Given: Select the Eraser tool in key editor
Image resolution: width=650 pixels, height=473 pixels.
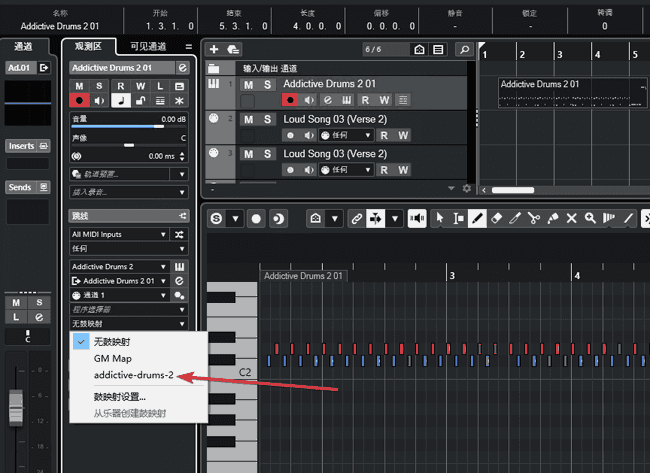Looking at the screenshot, I should pos(496,218).
